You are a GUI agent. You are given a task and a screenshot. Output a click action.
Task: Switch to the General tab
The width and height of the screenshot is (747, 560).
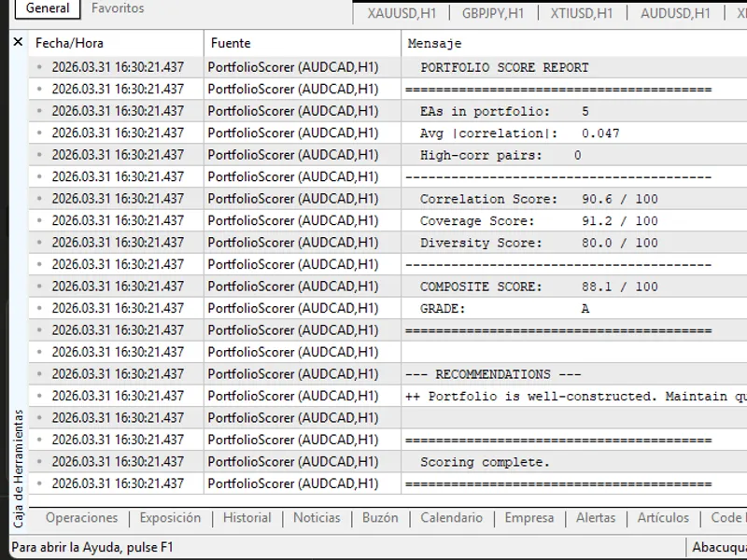(48, 8)
